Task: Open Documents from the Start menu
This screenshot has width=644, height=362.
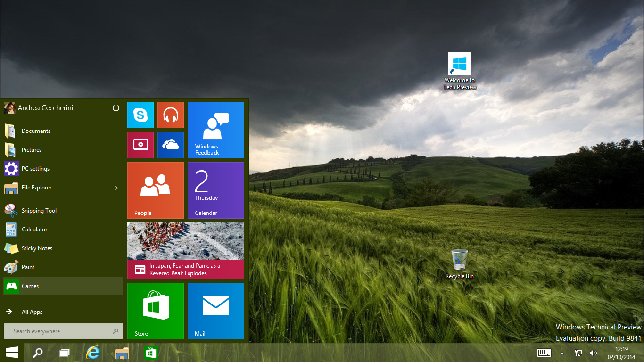Action: 63,131
